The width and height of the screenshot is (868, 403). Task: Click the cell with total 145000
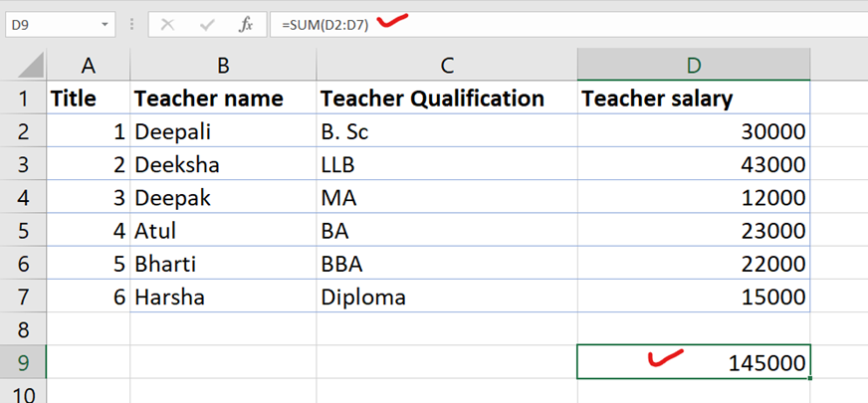[693, 363]
